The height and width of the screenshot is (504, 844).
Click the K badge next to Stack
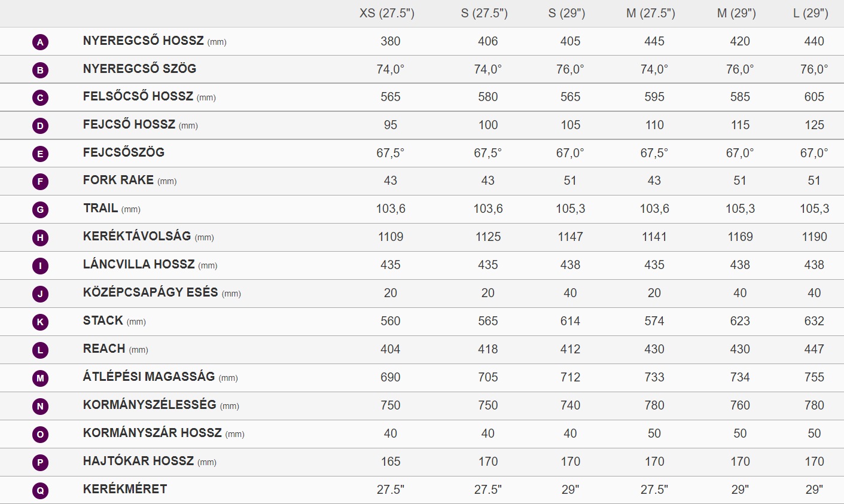pos(40,322)
